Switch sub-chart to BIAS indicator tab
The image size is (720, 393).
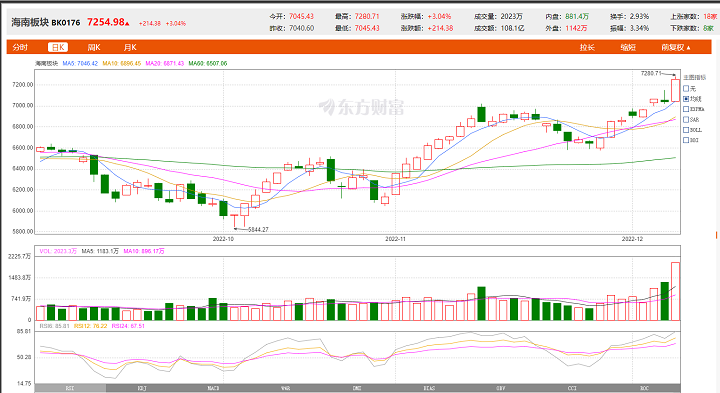click(429, 388)
